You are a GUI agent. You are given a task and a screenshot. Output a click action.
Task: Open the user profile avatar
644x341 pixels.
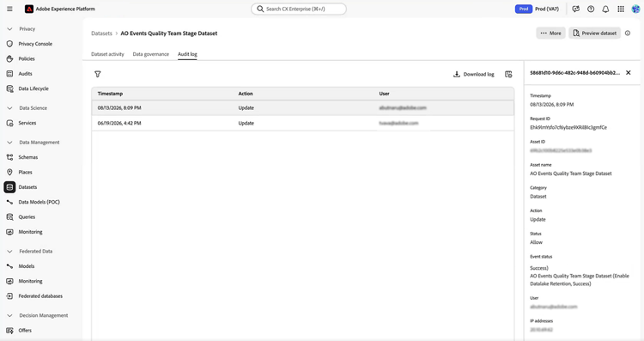pos(635,9)
